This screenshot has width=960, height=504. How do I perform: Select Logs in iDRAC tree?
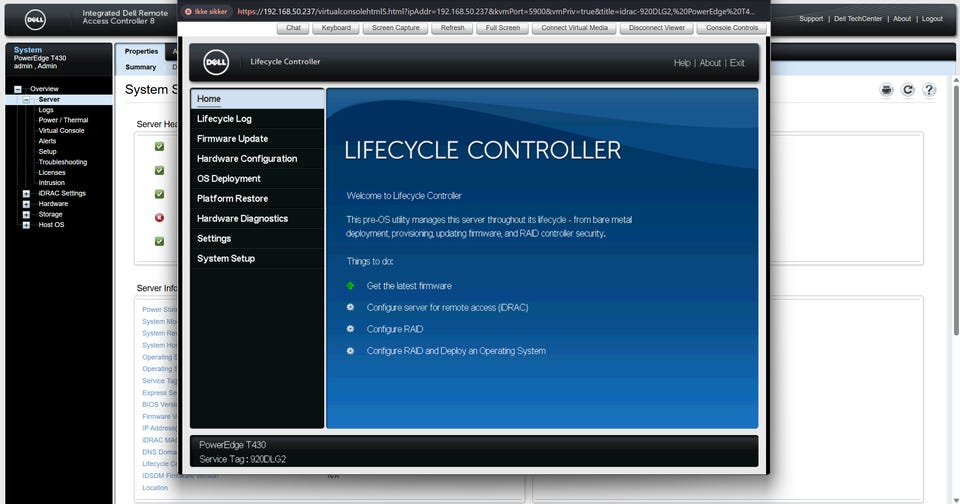click(46, 110)
